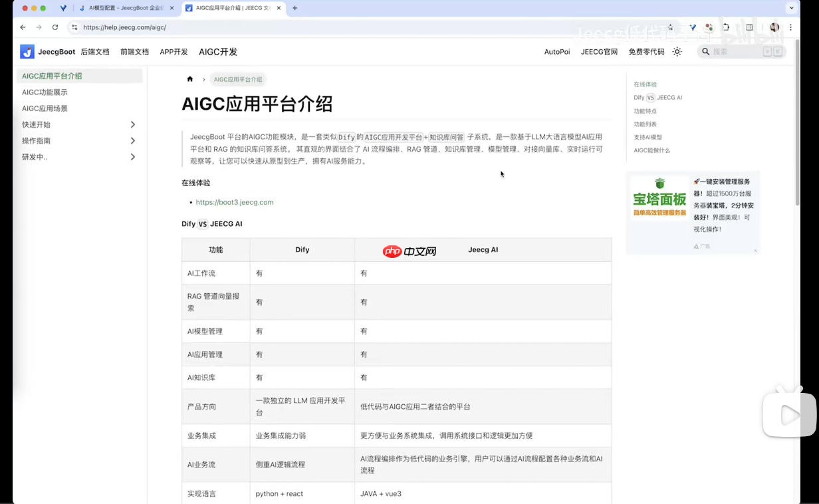Bookmark the page via the star icon
This screenshot has height=504, width=819.
(x=669, y=27)
